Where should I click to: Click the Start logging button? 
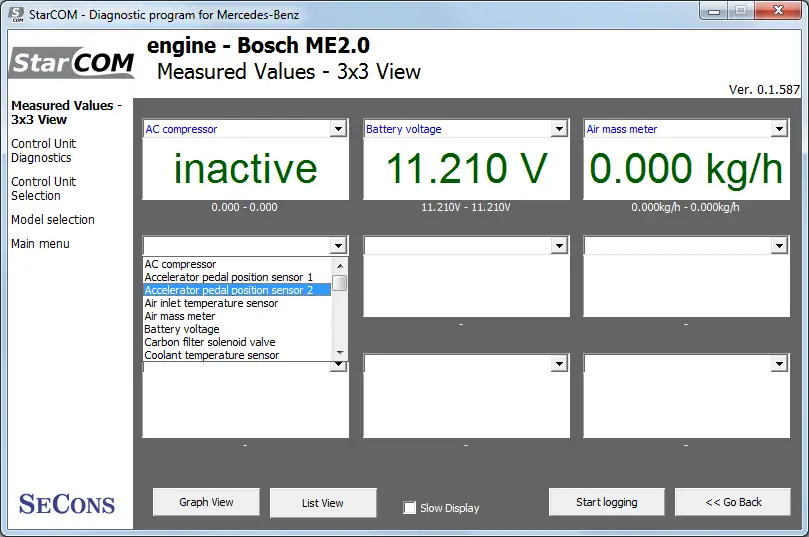[607, 502]
